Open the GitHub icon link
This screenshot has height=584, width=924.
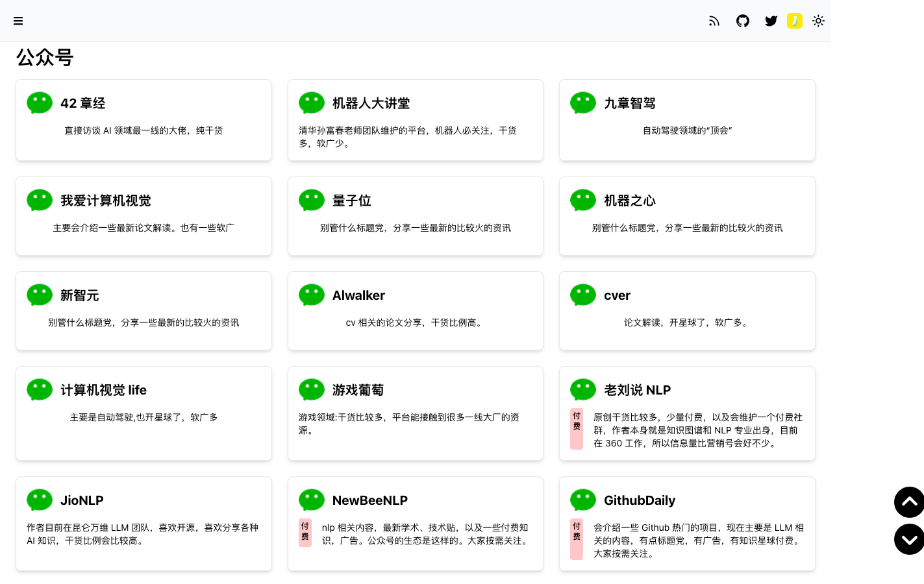pos(743,21)
